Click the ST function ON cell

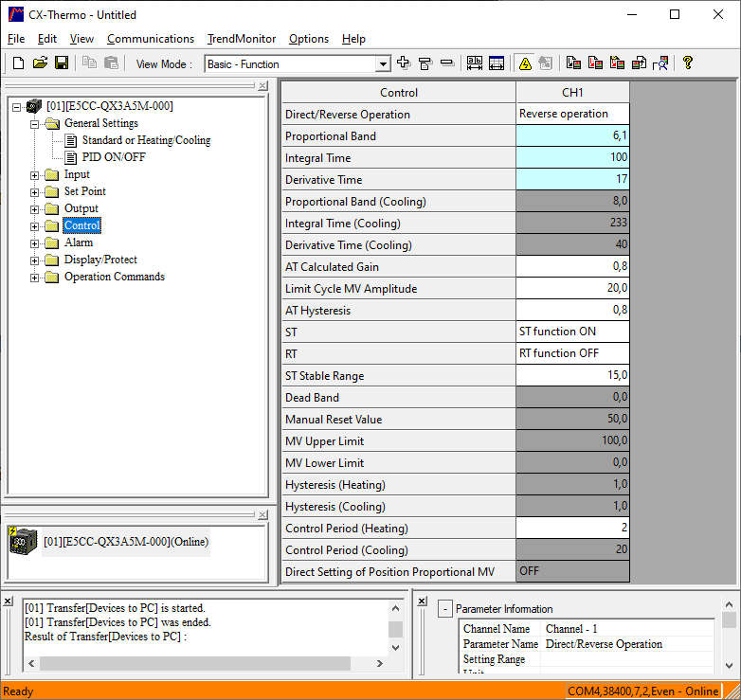(572, 332)
